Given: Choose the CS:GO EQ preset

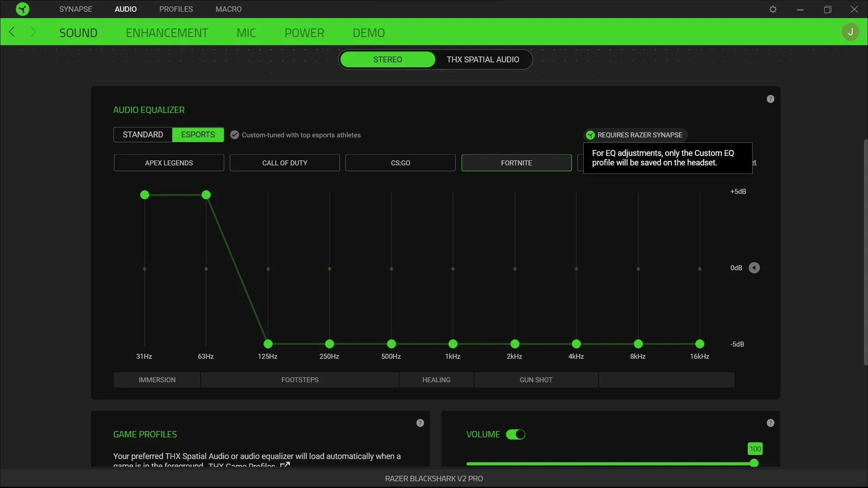Looking at the screenshot, I should tap(400, 163).
